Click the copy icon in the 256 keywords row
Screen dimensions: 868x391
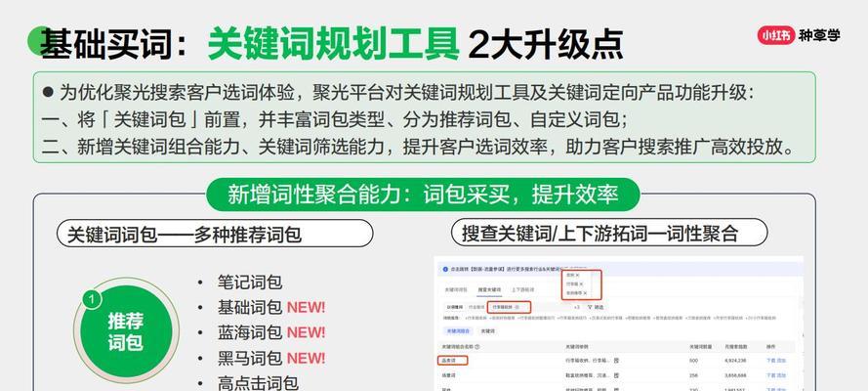coord(616,375)
